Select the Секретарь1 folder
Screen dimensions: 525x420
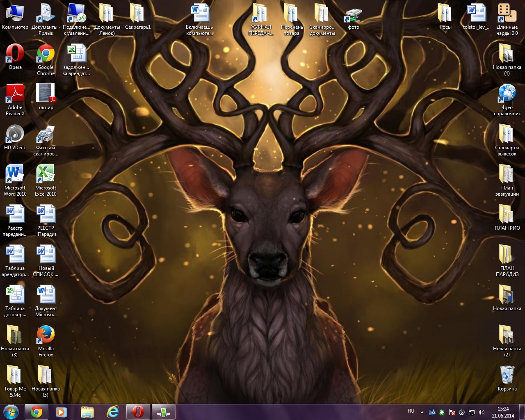138,17
